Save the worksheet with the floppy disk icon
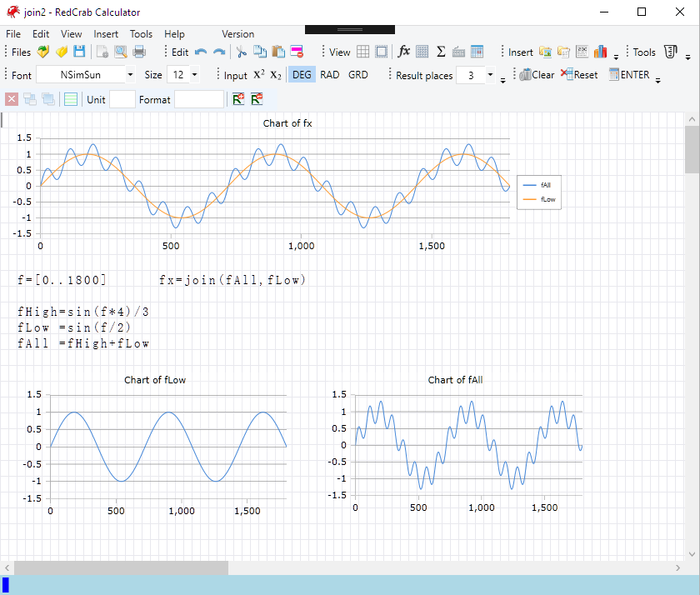 pyautogui.click(x=79, y=52)
